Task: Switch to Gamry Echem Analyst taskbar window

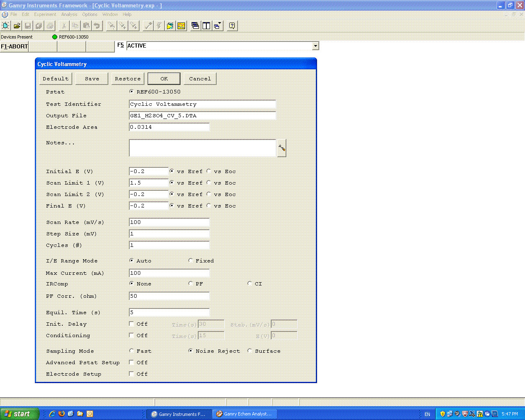Action: 244,414
